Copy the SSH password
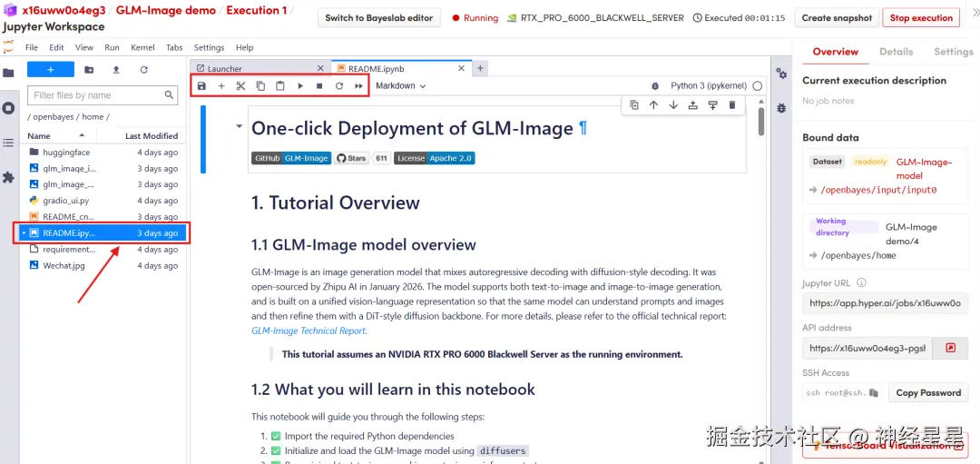This screenshot has width=980, height=464. (x=928, y=392)
